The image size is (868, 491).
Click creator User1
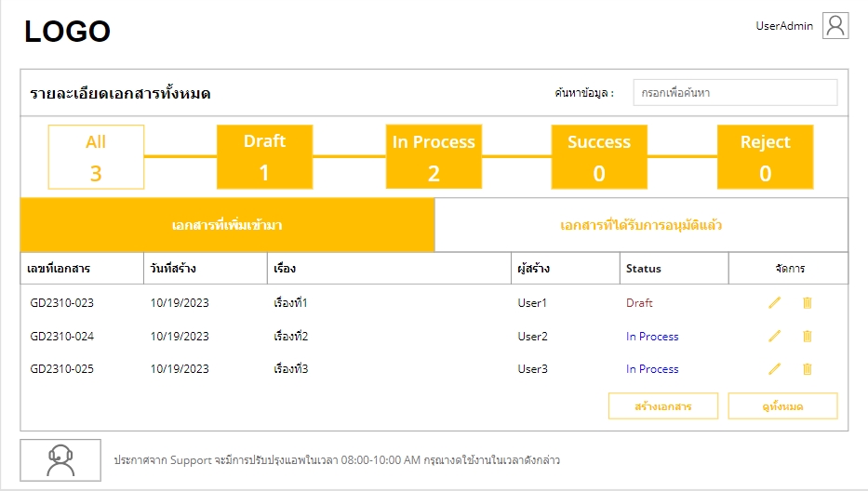(532, 303)
